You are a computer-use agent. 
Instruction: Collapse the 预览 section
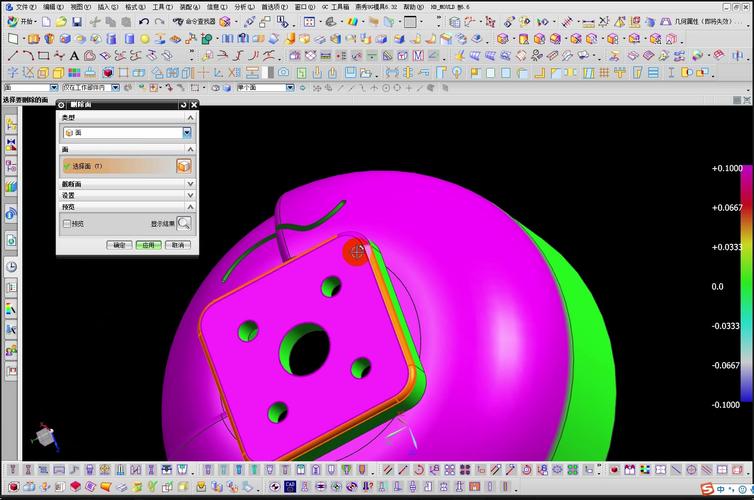pyautogui.click(x=190, y=207)
